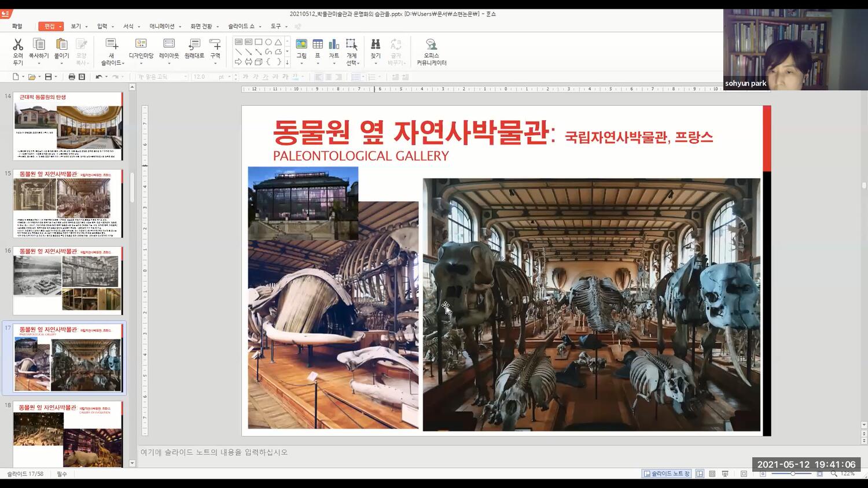Switch to Slide Sorter view in status bar
The image size is (868, 488).
click(x=712, y=474)
